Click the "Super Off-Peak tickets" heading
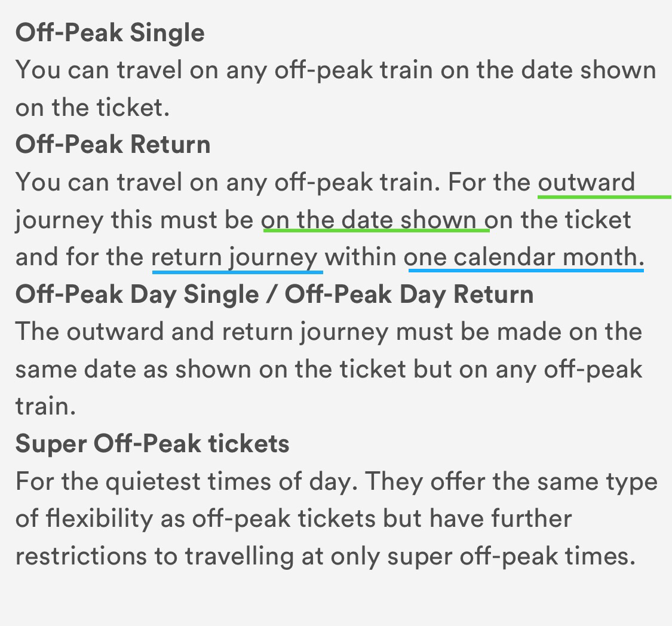The height and width of the screenshot is (626, 672). click(x=152, y=444)
